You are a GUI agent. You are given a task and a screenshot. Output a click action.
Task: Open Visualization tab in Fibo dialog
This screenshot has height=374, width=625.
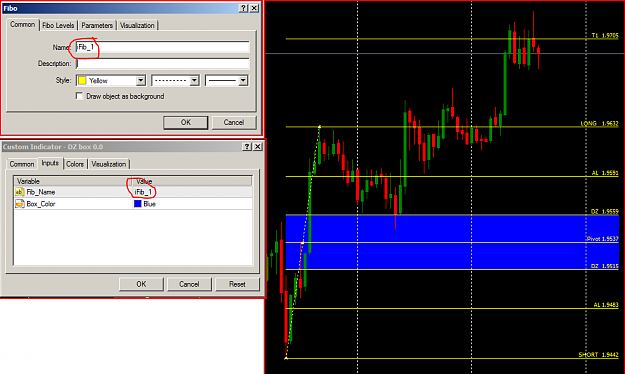137,25
